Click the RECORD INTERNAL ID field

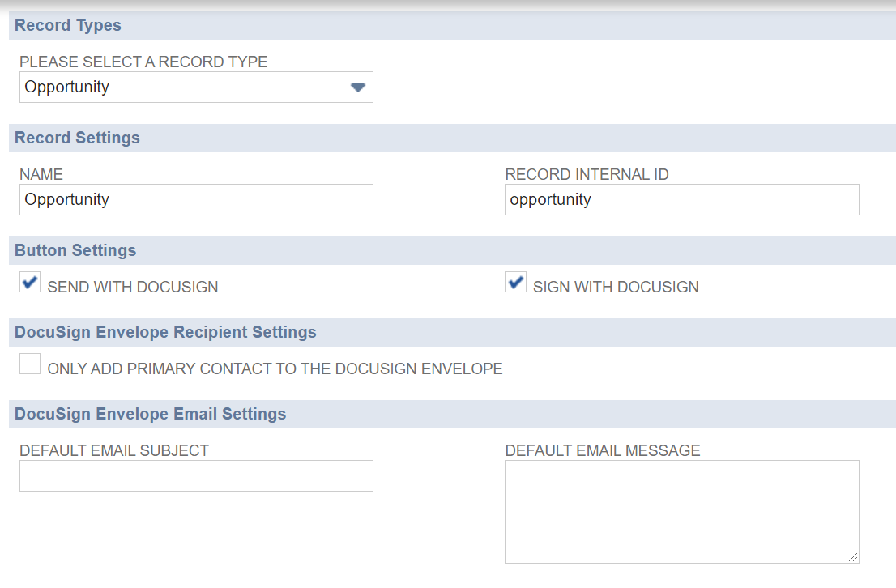(x=681, y=199)
